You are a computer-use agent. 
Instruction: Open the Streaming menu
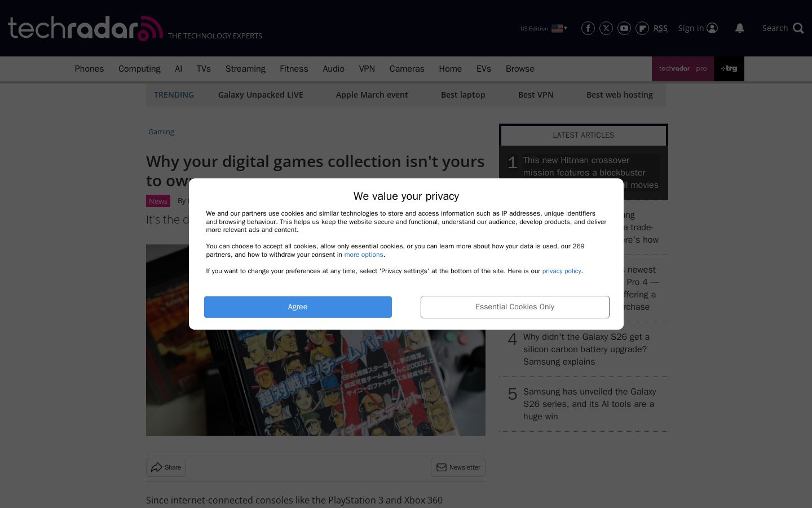coord(245,69)
